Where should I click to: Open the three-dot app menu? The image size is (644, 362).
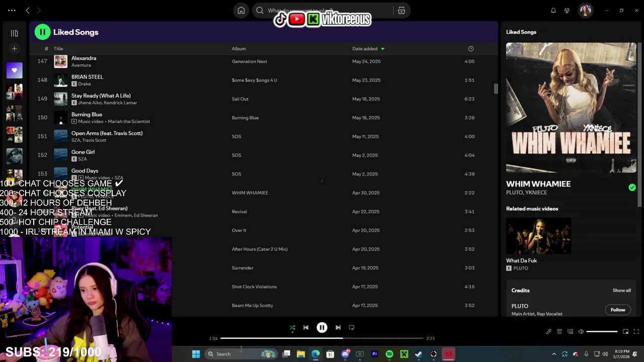click(x=12, y=11)
